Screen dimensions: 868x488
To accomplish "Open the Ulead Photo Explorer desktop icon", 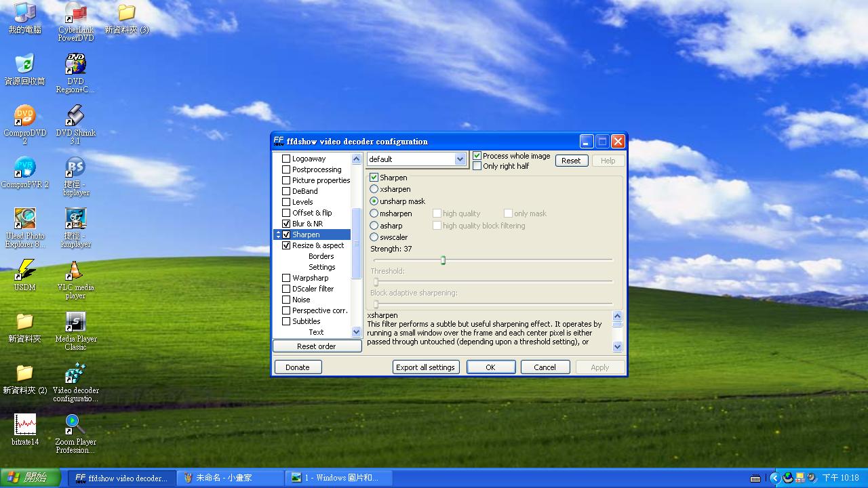I will [x=25, y=220].
